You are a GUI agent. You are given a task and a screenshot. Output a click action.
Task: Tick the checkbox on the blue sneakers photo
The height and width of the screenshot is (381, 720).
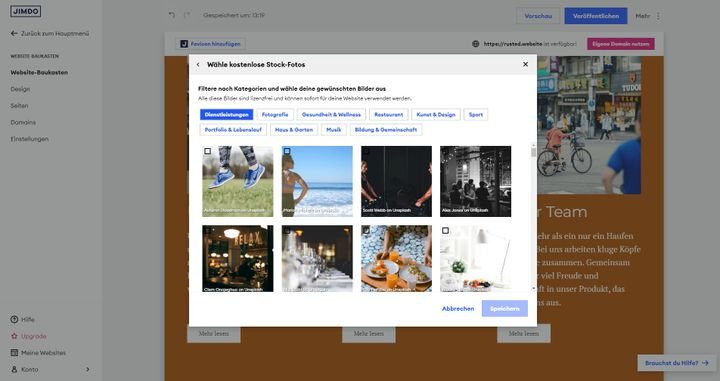208,151
